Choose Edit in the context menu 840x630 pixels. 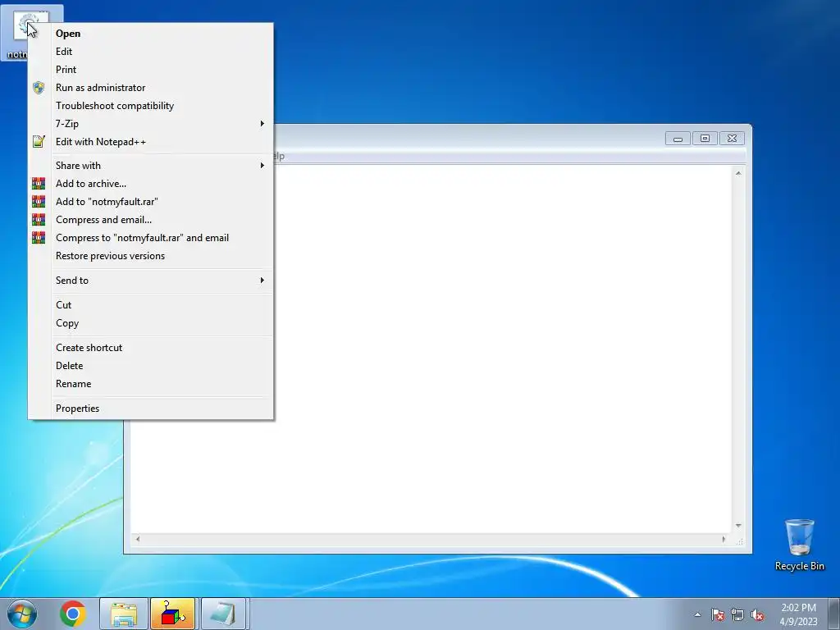[x=151, y=52]
